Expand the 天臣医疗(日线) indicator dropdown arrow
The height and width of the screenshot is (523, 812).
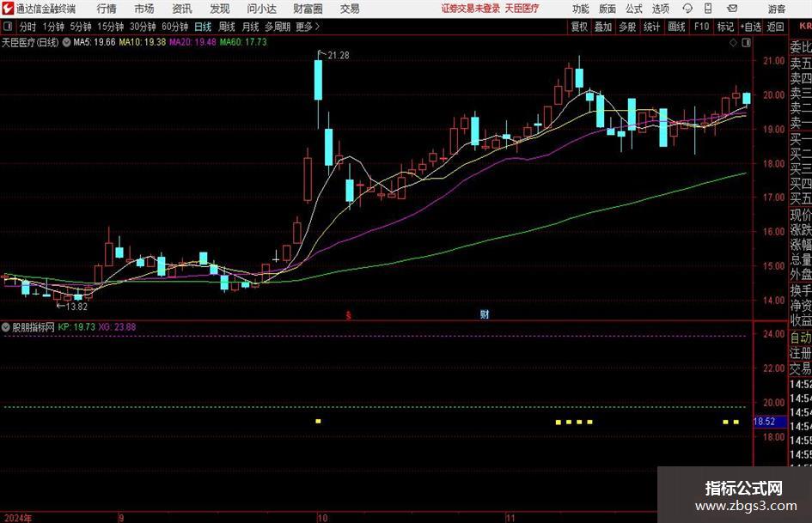pos(66,42)
